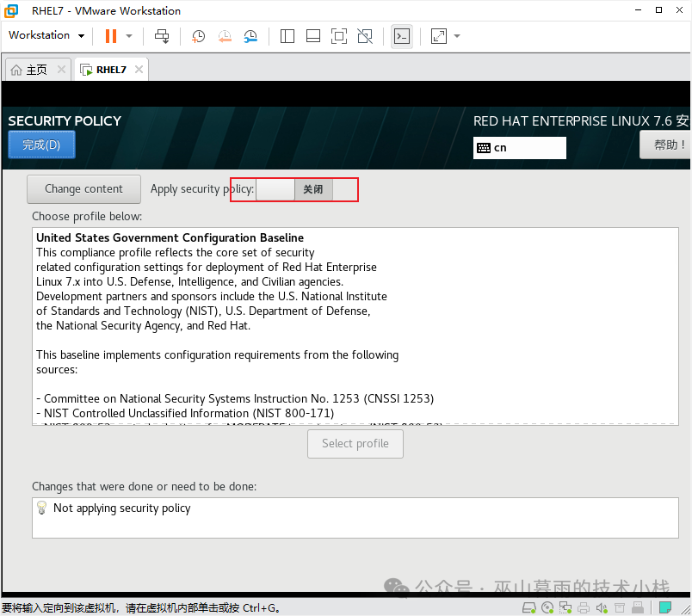This screenshot has width=692, height=616.
Task: Suspend the virtual machine with the pause icon
Action: (110, 35)
